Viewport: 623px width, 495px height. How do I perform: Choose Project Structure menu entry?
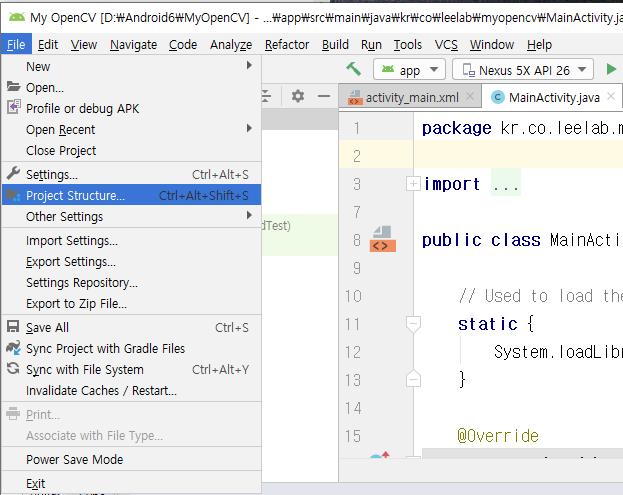point(75,195)
